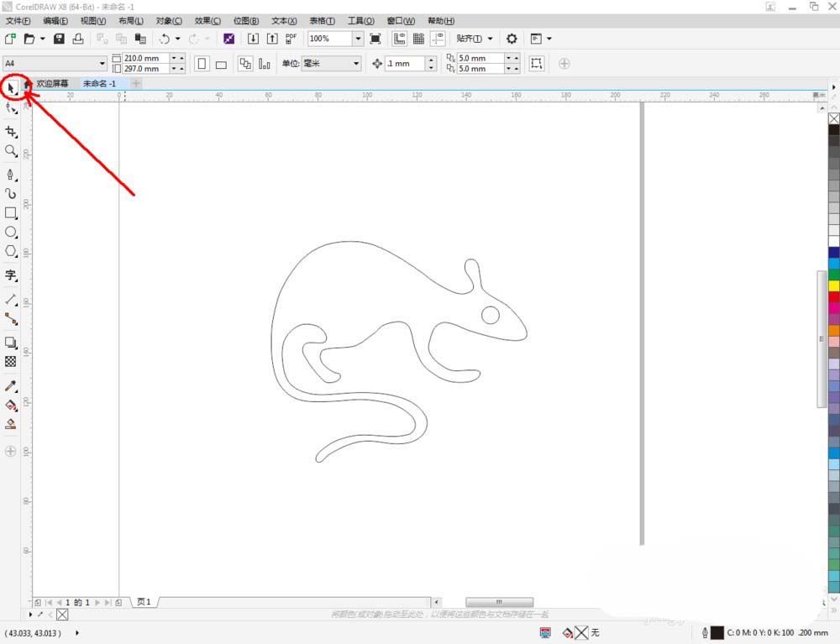Open the 效果(C) menu

pyautogui.click(x=207, y=21)
